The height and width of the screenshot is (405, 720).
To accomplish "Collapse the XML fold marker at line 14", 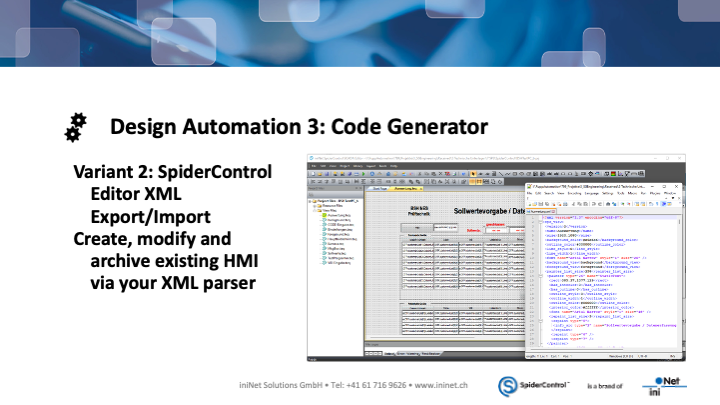I will (x=540, y=276).
